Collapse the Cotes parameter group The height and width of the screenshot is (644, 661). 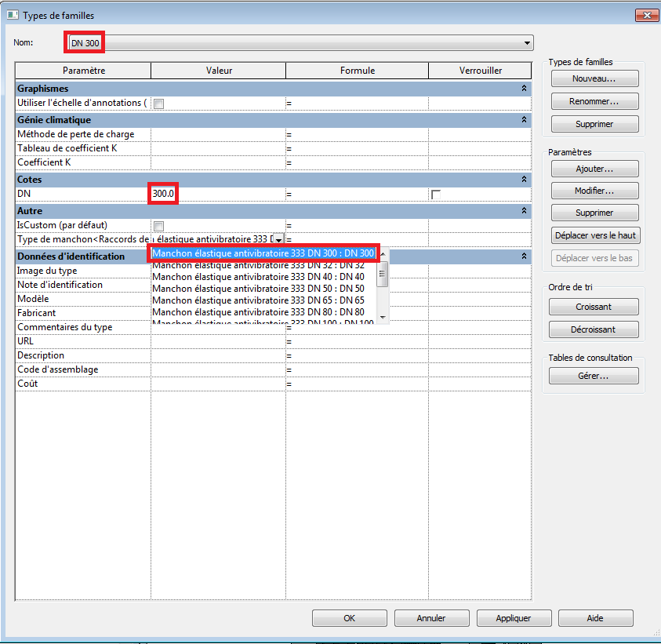click(x=524, y=180)
